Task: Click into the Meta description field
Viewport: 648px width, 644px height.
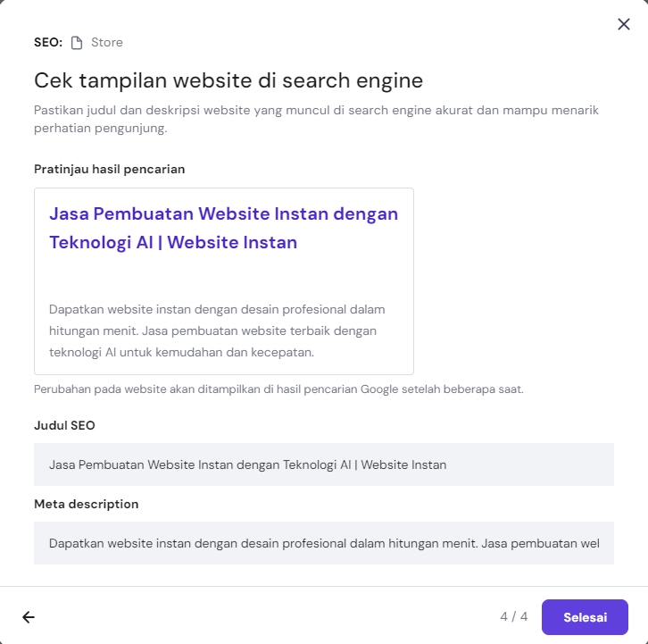Action: pos(323,543)
